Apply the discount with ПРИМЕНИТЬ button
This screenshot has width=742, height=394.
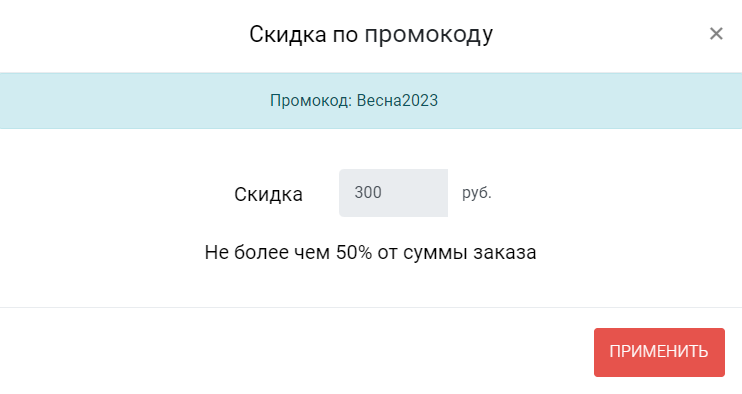pos(659,352)
